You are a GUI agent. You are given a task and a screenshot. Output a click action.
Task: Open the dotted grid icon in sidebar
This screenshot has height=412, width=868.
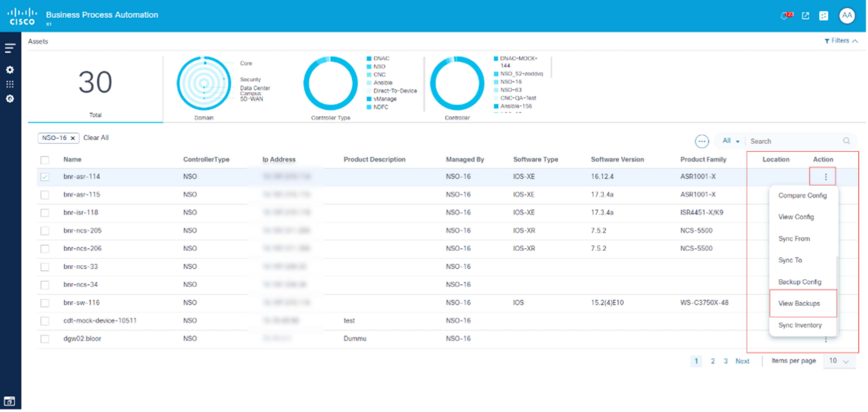[10, 84]
